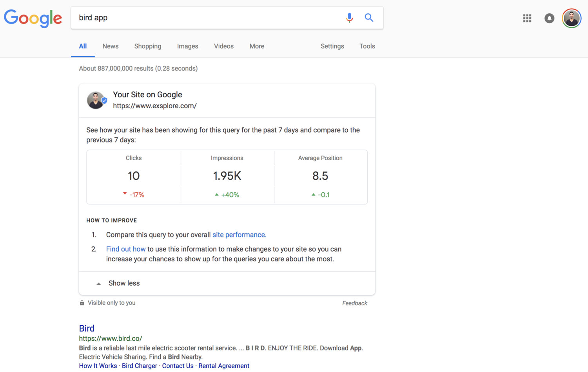Open search Tools
588x372 pixels.
point(367,46)
